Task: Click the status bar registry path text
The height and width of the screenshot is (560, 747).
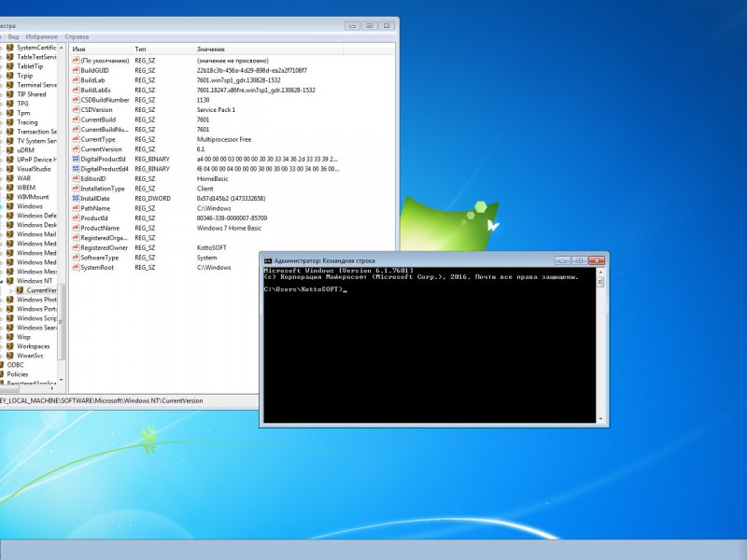Action: click(x=102, y=401)
